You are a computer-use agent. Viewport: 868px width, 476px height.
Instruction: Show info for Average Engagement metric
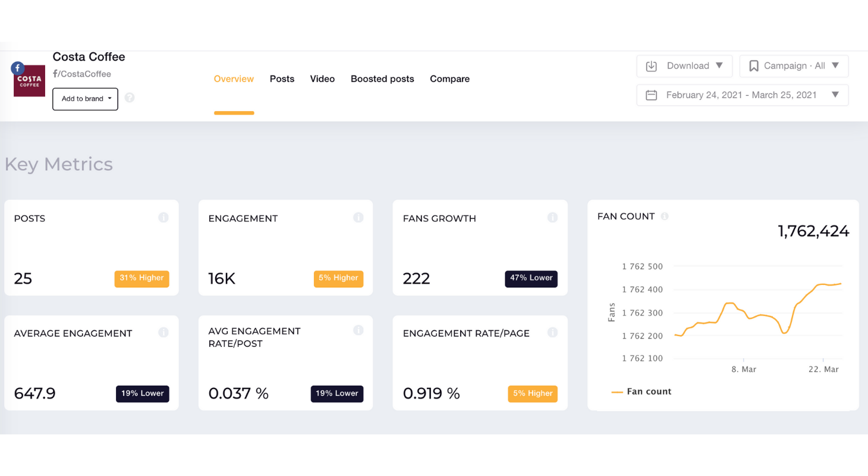coord(163,333)
